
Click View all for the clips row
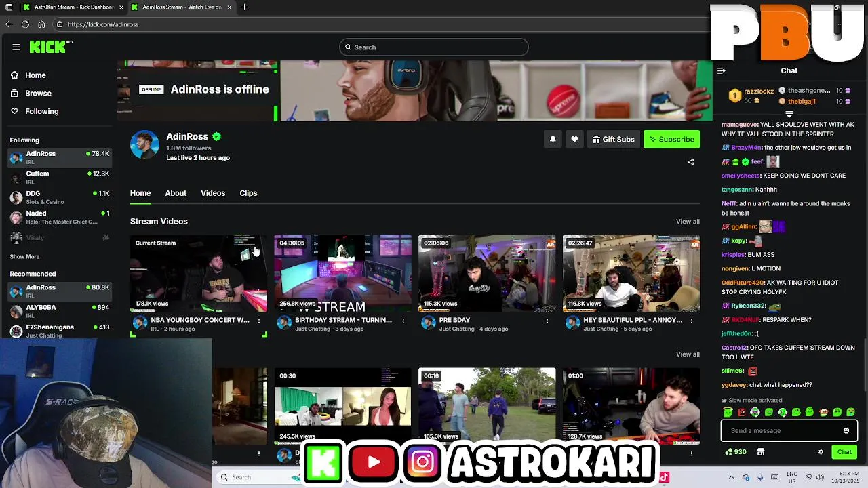[x=688, y=354]
